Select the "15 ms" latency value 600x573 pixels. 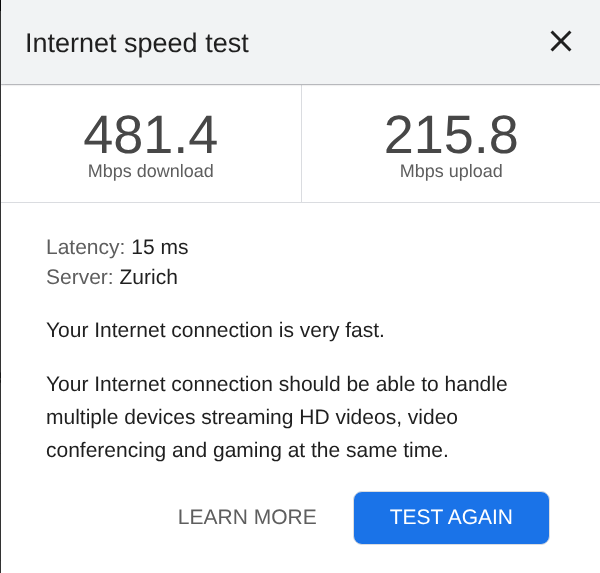pos(160,247)
